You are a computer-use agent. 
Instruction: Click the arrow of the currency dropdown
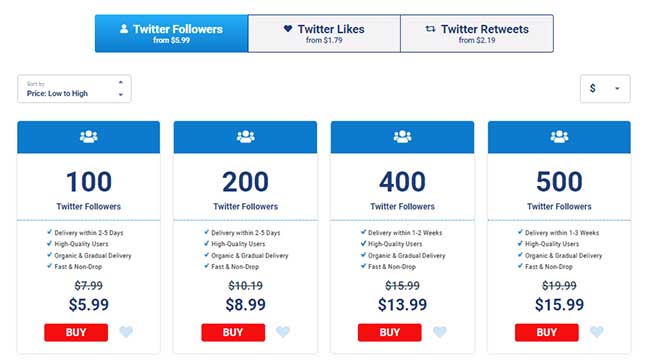(x=617, y=88)
